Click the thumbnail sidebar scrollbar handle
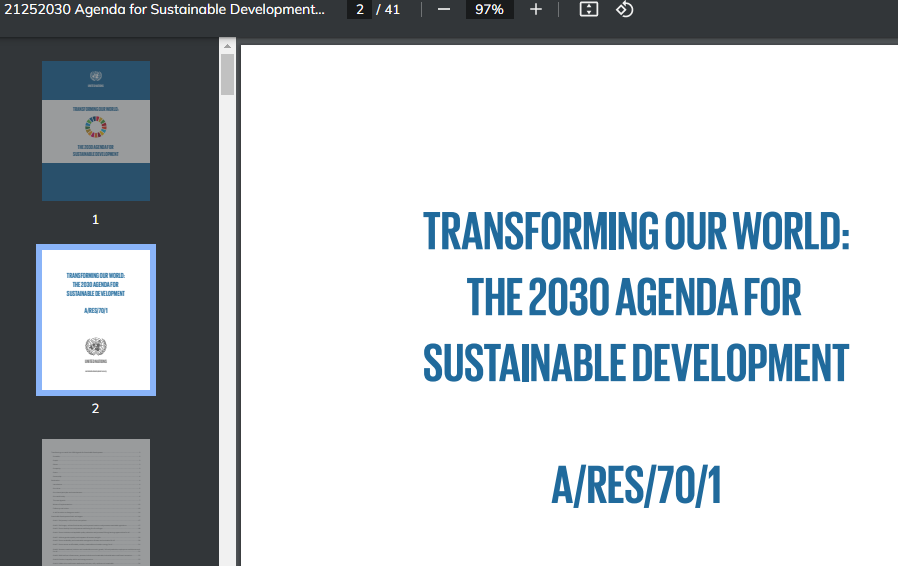Viewport: 898px width, 566px height. pyautogui.click(x=227, y=74)
